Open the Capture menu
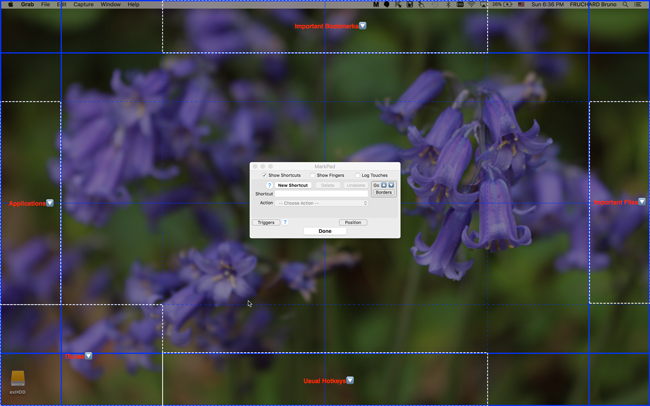Screen dimensions: 650x406 point(83,4)
